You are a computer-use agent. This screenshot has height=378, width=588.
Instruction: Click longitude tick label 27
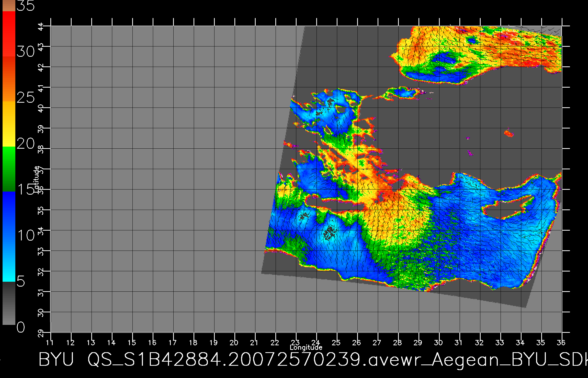[377, 342]
